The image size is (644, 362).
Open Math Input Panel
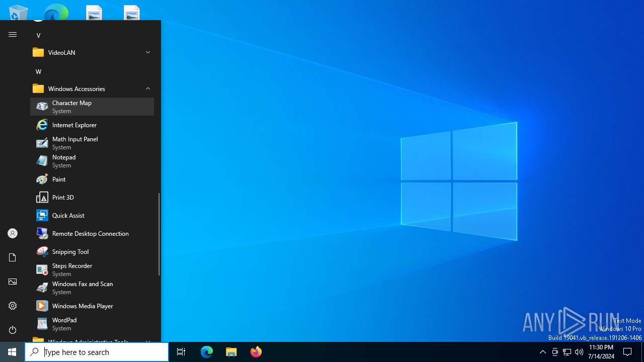92,143
